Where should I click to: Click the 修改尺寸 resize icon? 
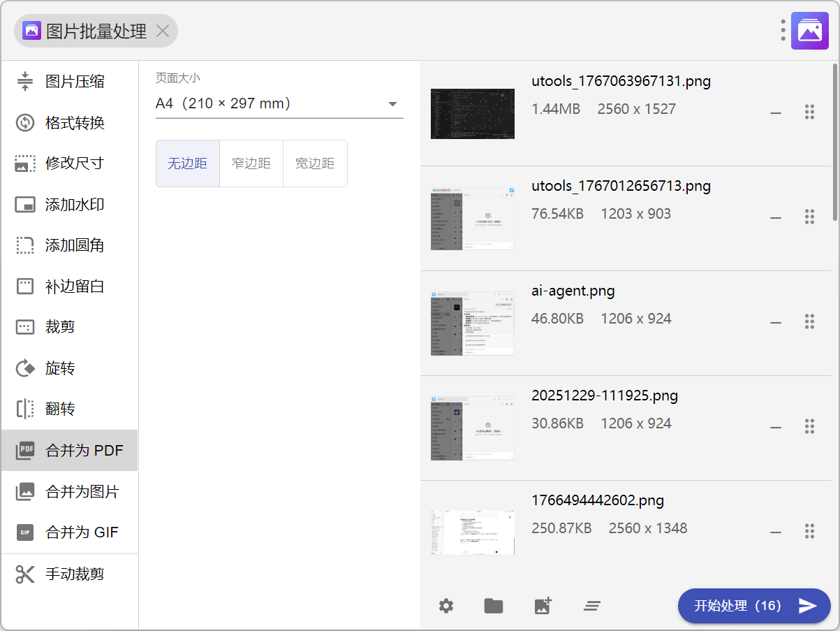click(x=25, y=164)
